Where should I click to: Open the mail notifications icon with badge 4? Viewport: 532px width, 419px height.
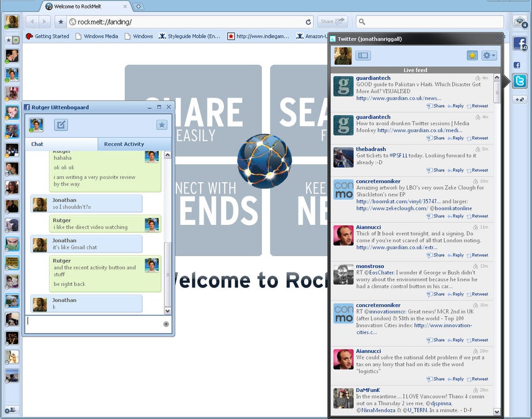point(520,22)
